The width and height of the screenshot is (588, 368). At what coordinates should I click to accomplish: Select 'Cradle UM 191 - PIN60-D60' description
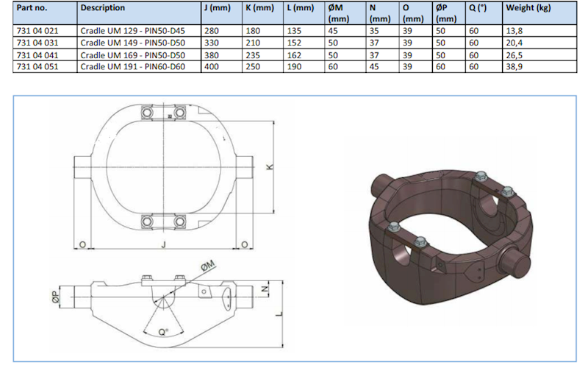[x=133, y=67]
